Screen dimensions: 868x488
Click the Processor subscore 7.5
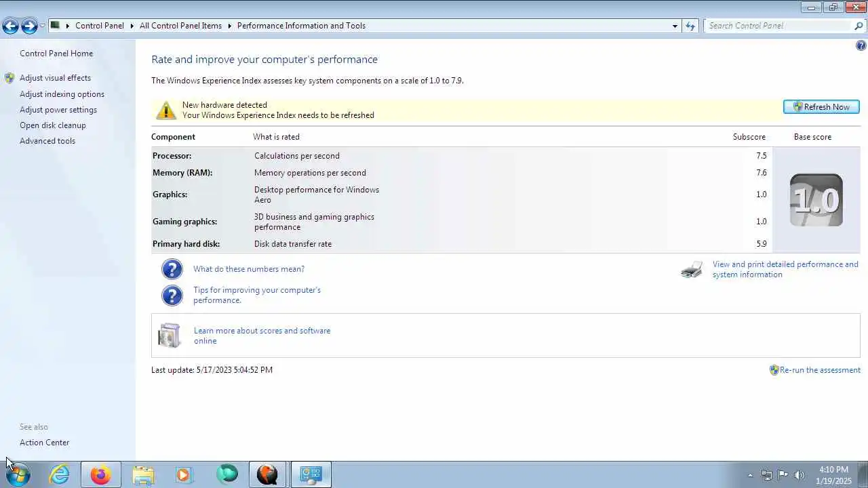pos(762,156)
